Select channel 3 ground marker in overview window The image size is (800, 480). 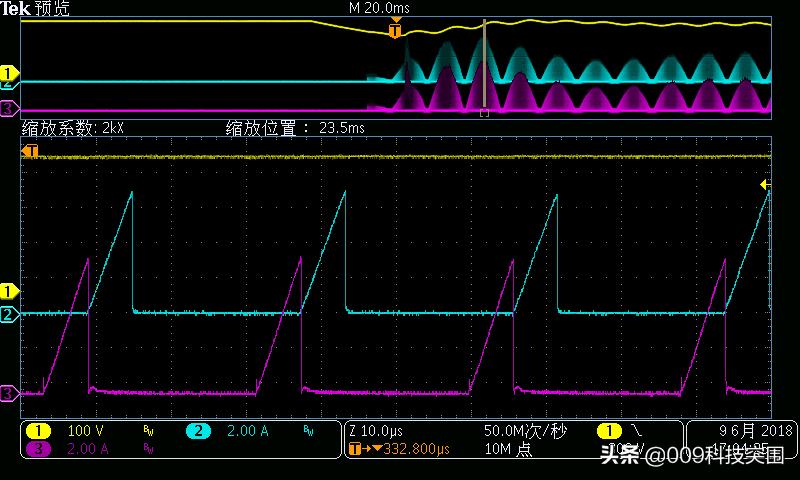point(9,109)
